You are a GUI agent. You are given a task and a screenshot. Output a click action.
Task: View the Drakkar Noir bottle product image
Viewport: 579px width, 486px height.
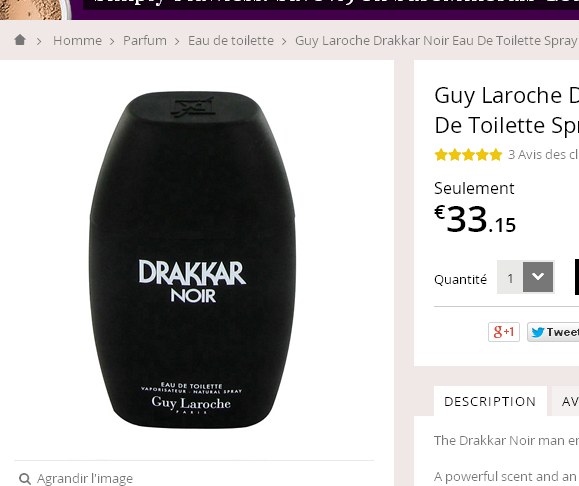192,260
